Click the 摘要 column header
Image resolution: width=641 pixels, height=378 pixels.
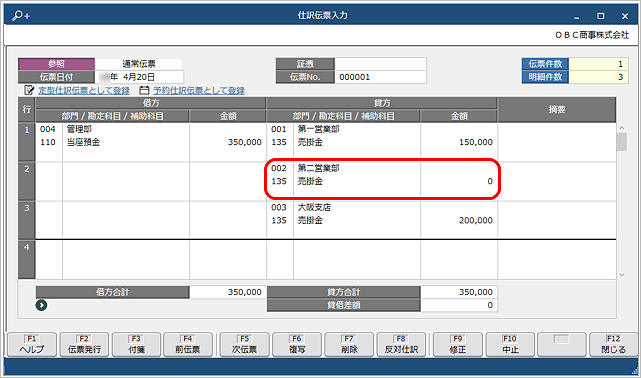point(557,110)
